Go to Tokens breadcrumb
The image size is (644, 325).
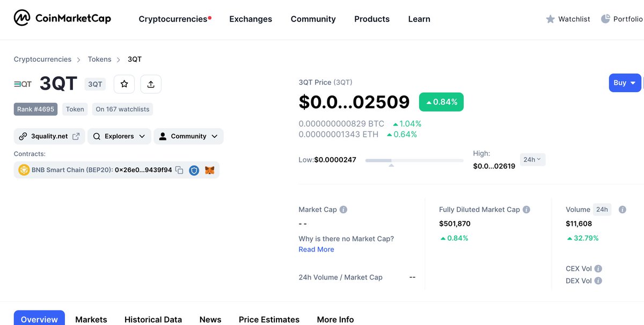click(100, 59)
